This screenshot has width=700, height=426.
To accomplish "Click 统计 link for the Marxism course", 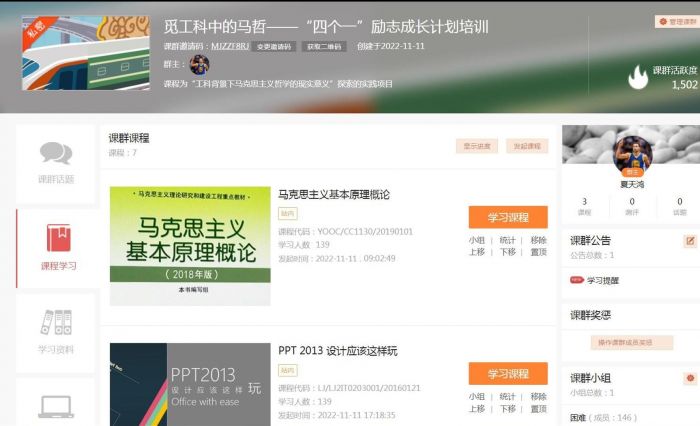I will (507, 241).
